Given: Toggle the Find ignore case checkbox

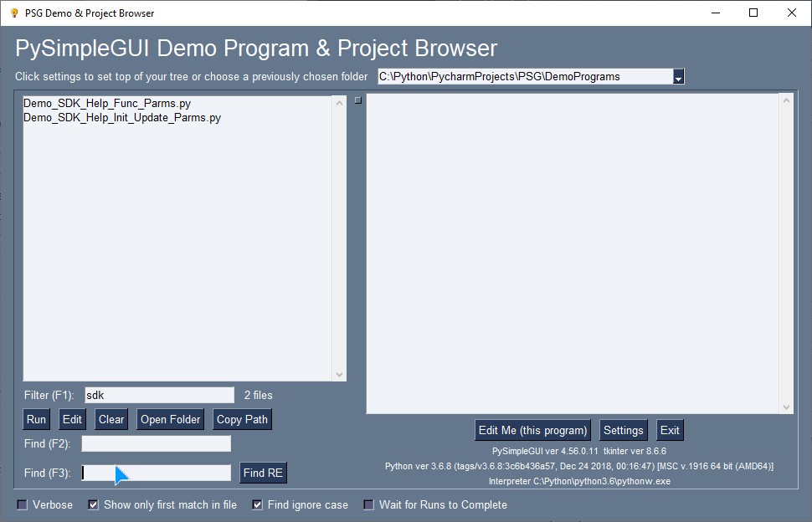Looking at the screenshot, I should tap(257, 505).
